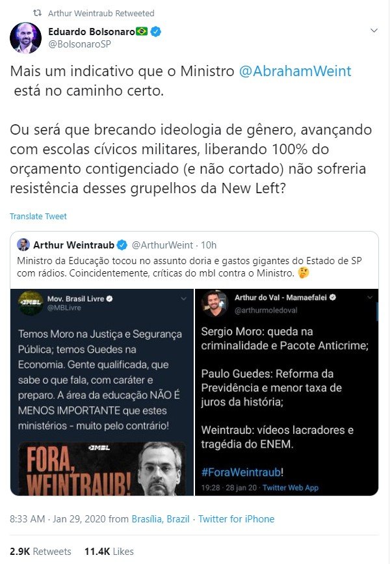View the 2.9K Retweets list
This screenshot has width=392, height=564.
point(40,552)
